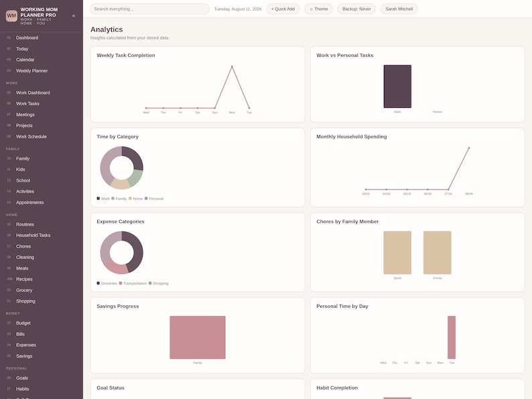Click the Backup: Never button
This screenshot has height=399, width=532.
coord(356,9)
